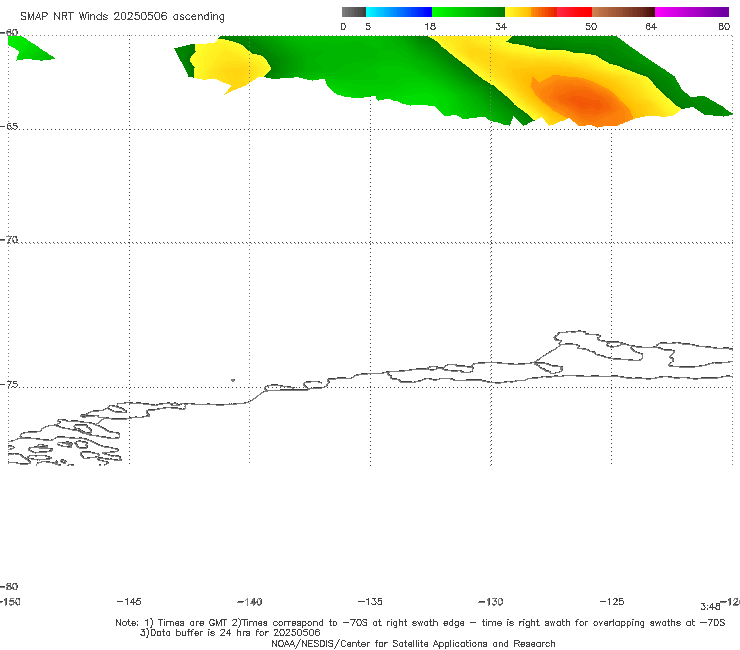This screenshot has height=650, width=740.
Task: Click the color bar label '5'
Action: (368, 26)
